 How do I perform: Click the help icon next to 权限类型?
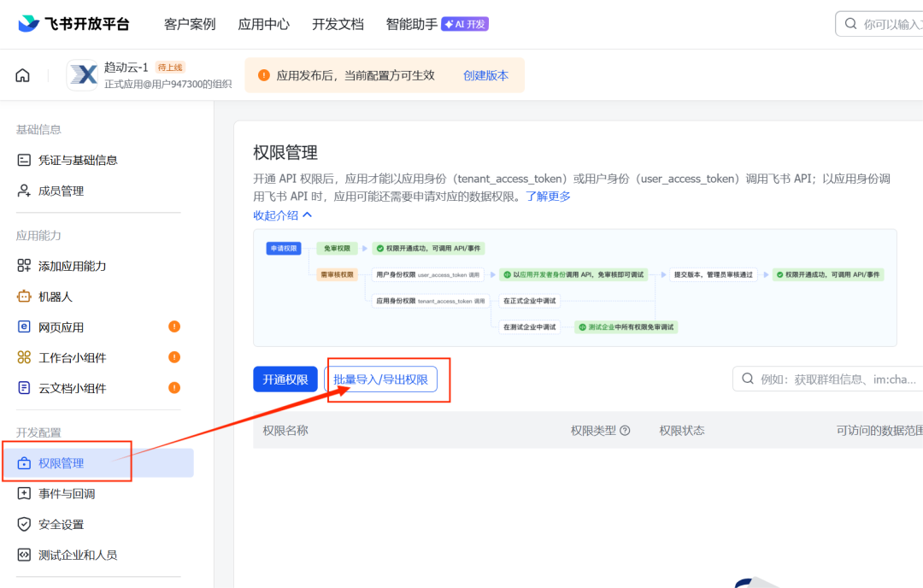pyautogui.click(x=625, y=430)
